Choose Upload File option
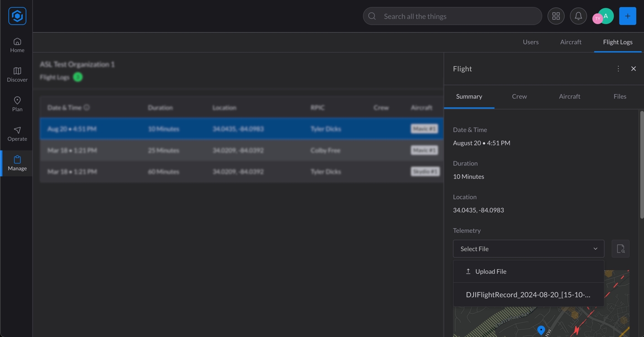644x337 pixels. pos(528,271)
